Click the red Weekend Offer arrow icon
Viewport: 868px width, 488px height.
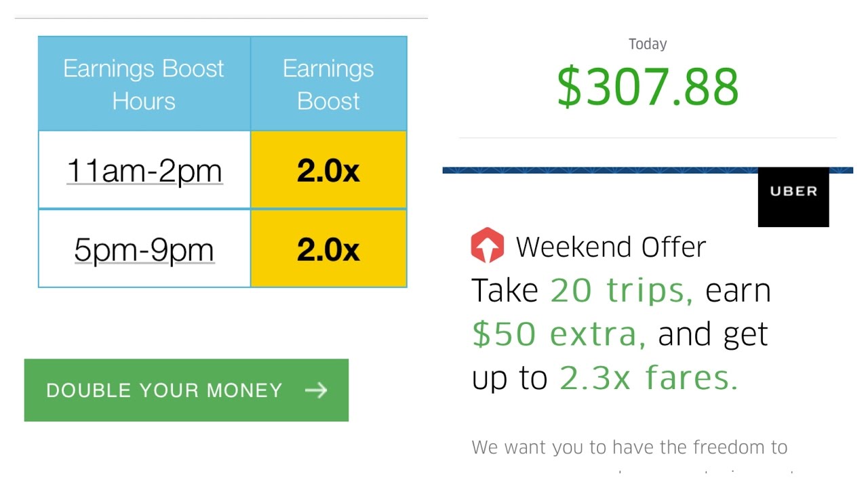487,246
